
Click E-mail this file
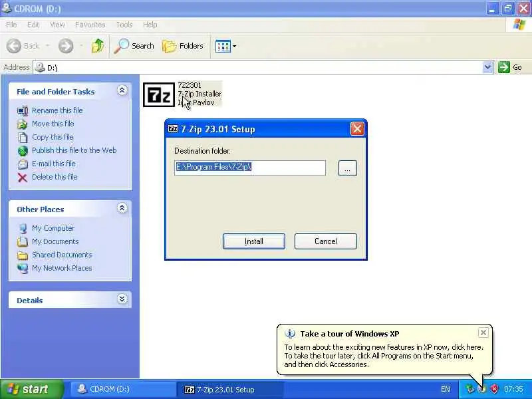pyautogui.click(x=54, y=164)
